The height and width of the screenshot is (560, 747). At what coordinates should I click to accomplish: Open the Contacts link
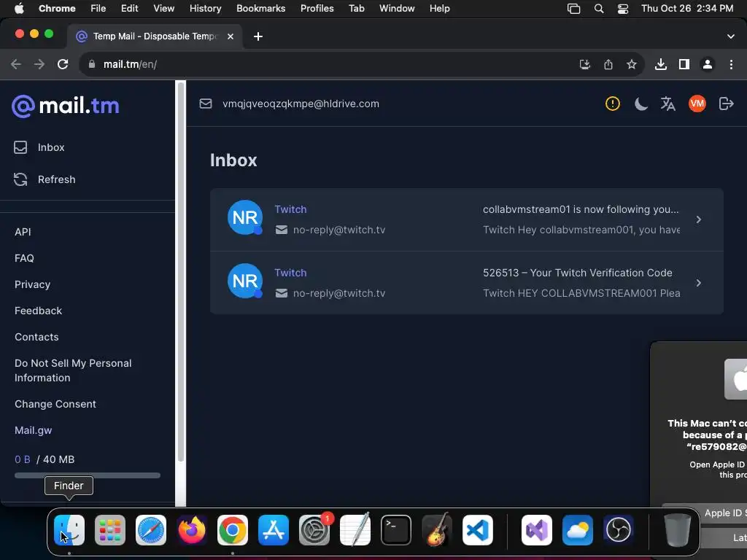click(x=36, y=337)
